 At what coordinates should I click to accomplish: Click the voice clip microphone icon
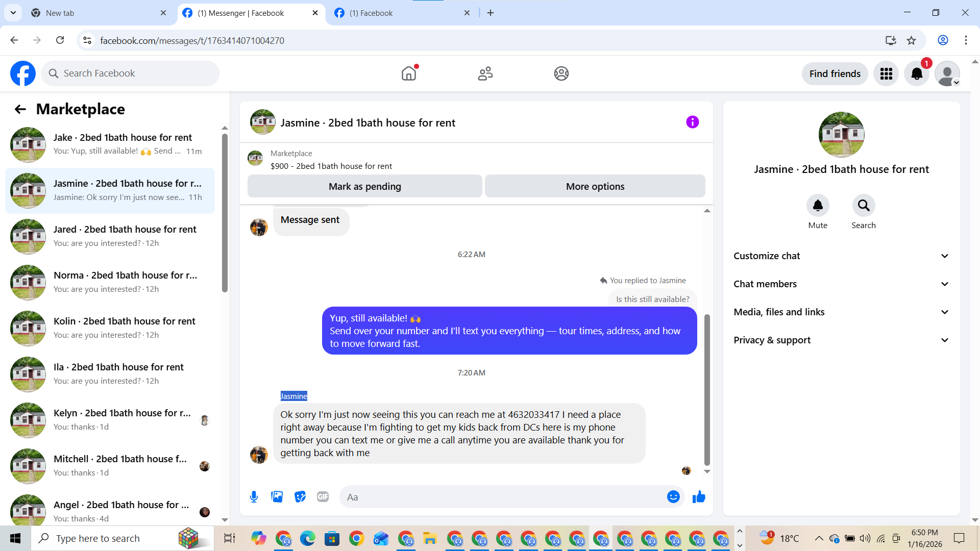[x=254, y=496]
